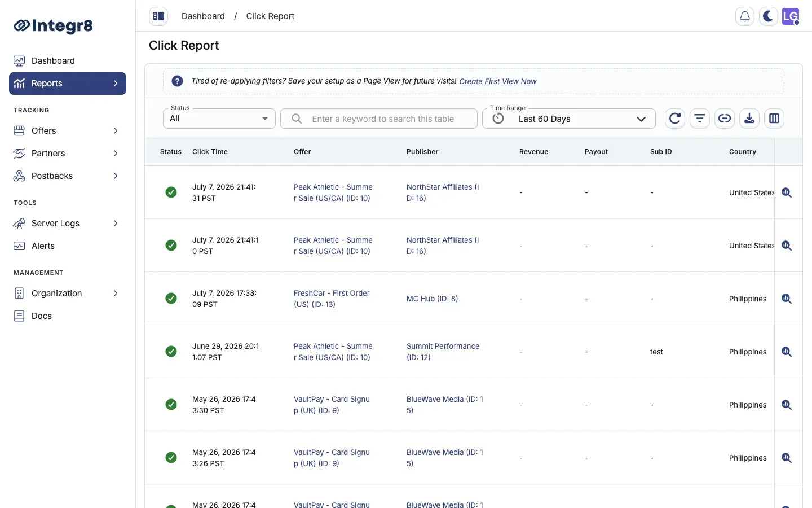Expand the Partners submenu
The width and height of the screenshot is (812, 508).
(116, 154)
